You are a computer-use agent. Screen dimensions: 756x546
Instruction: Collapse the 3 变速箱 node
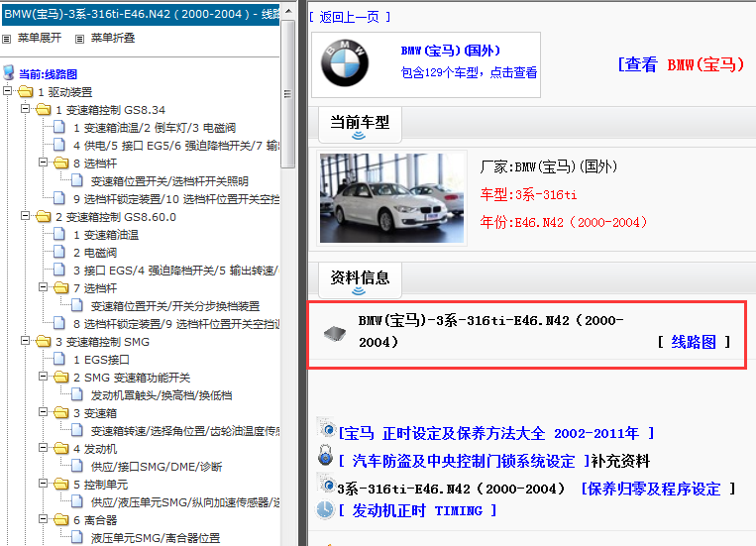(43, 412)
